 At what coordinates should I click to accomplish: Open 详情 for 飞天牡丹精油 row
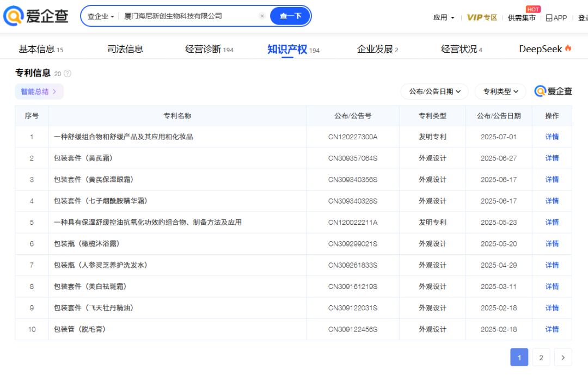click(x=552, y=308)
